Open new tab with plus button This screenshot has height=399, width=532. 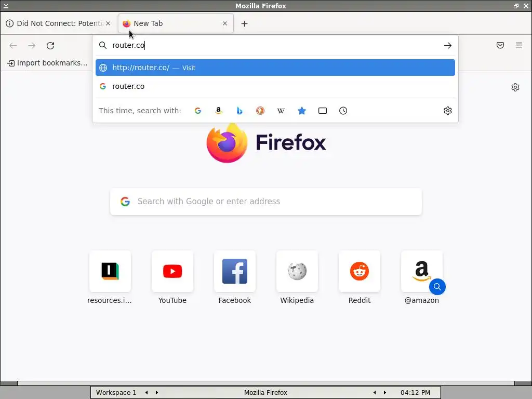point(244,23)
